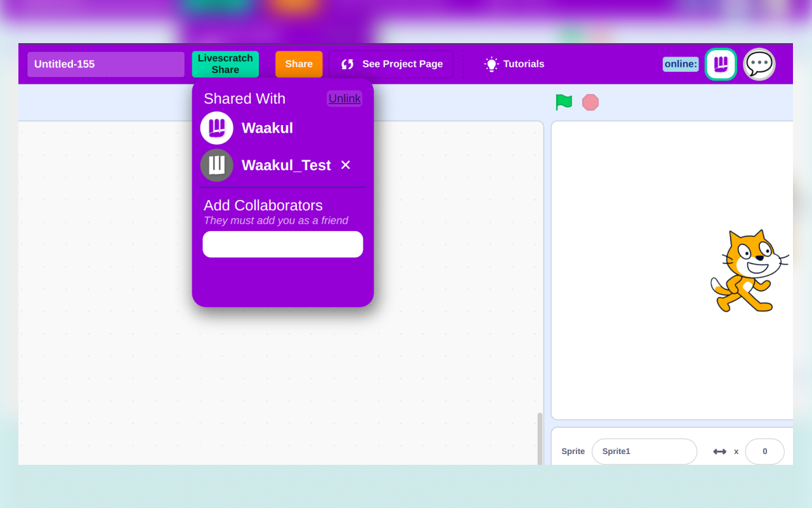Open Tutorials from the menu bar
This screenshot has height=508, width=812.
[x=514, y=64]
